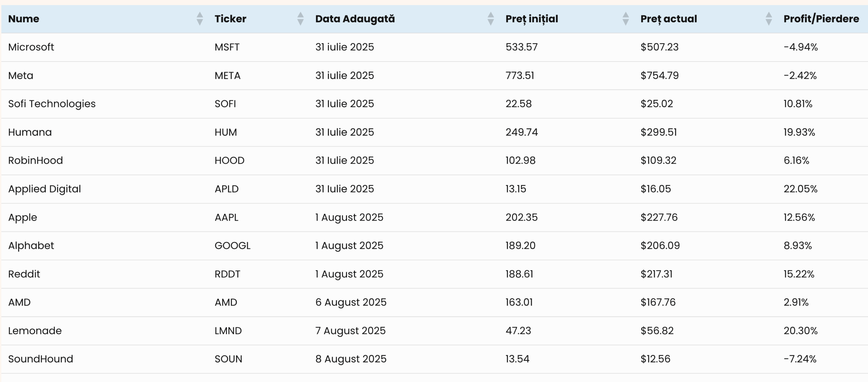Click the Profit/Pierdere column header text
The width and height of the screenshot is (868, 382).
pos(821,19)
